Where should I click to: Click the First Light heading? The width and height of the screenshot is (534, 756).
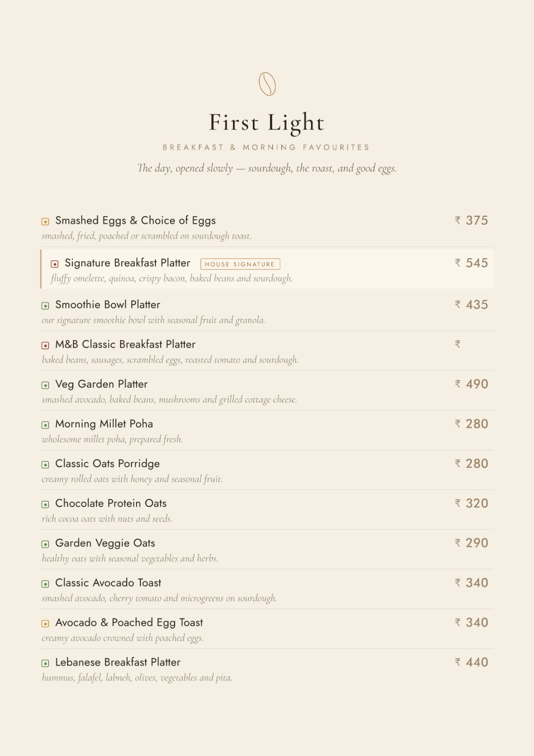click(267, 122)
